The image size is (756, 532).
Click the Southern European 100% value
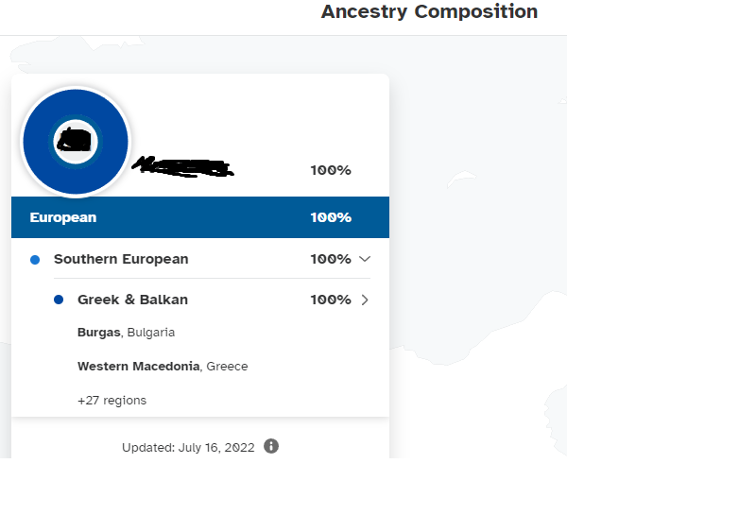point(331,259)
